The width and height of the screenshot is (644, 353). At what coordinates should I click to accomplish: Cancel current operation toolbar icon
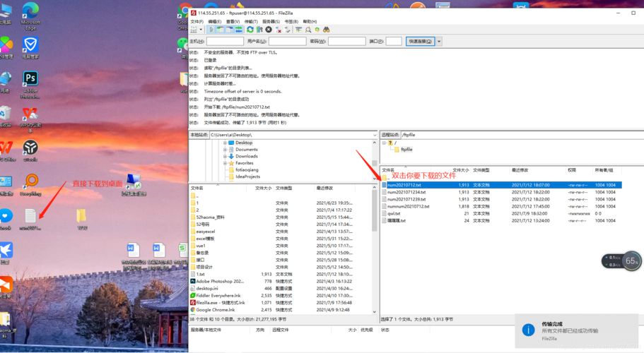pos(268,30)
